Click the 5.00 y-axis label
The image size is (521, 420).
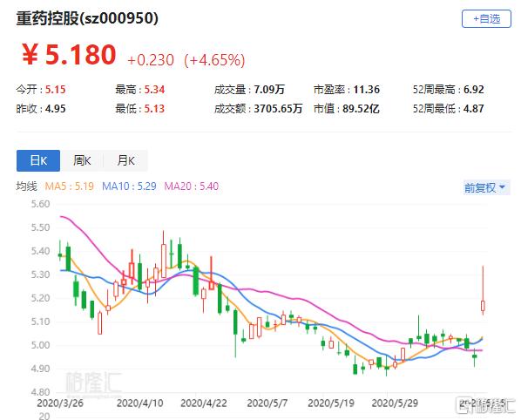pyautogui.click(x=41, y=345)
